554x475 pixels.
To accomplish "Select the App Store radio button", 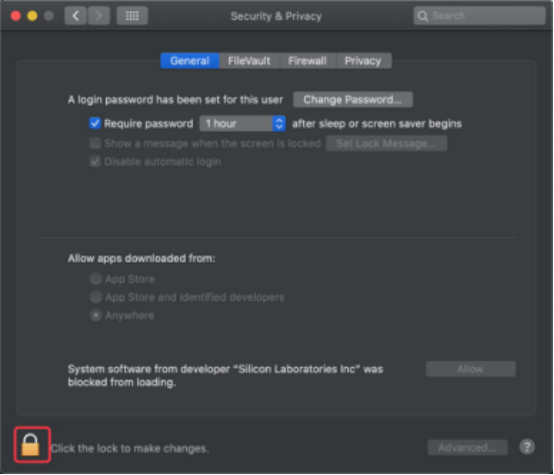I will [96, 278].
